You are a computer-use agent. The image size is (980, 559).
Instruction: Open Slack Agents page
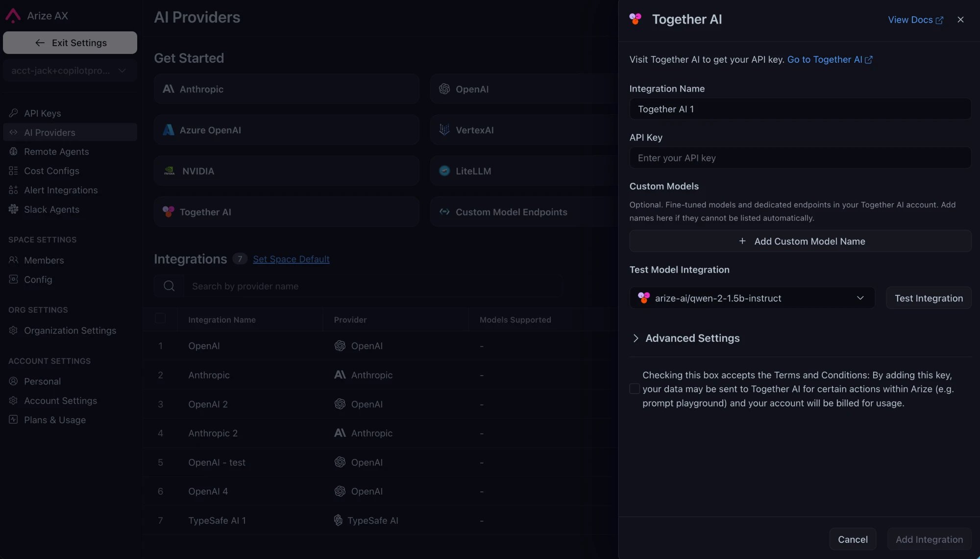(x=70, y=209)
